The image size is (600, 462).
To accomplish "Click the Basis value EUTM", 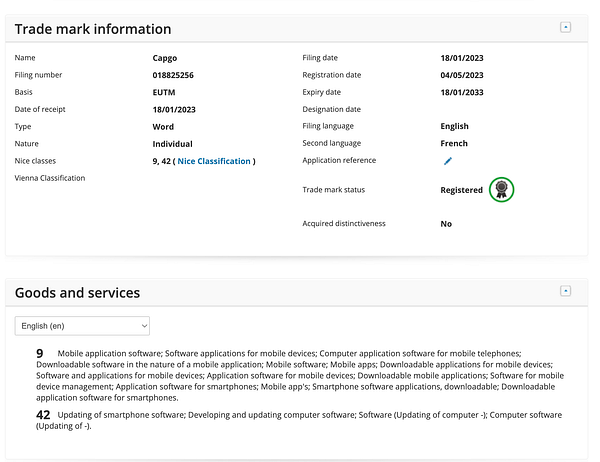I will (165, 92).
